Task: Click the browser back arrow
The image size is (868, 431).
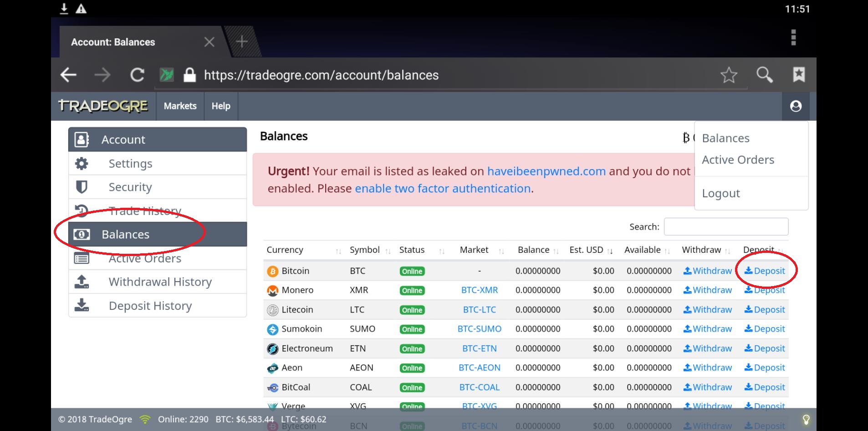Action: tap(68, 75)
